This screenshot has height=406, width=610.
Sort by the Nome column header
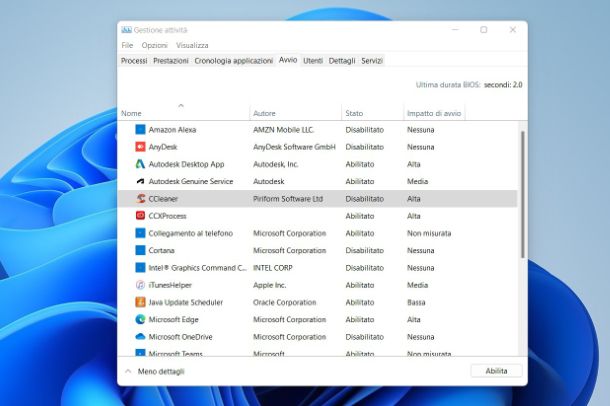point(184,112)
